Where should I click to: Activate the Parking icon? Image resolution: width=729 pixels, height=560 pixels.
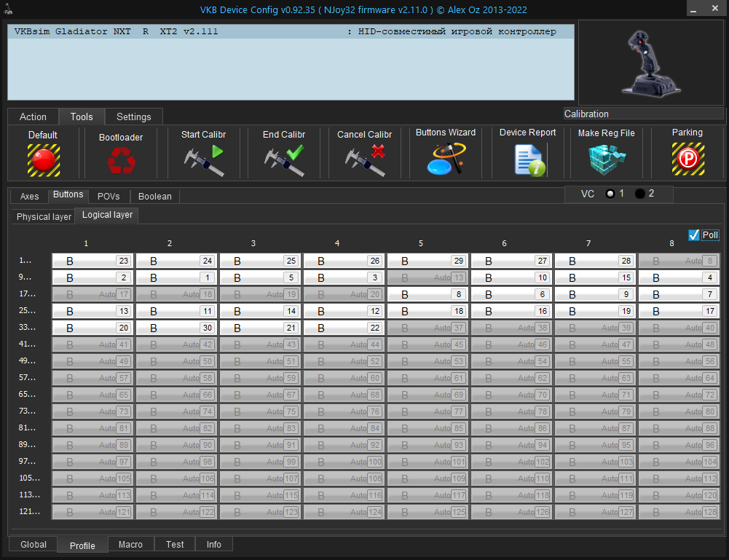coord(687,159)
